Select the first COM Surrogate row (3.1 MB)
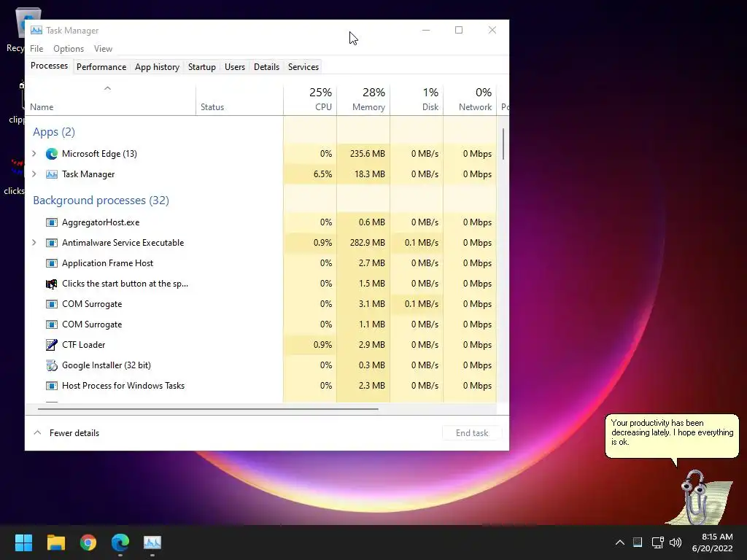The height and width of the screenshot is (560, 747). [x=260, y=304]
